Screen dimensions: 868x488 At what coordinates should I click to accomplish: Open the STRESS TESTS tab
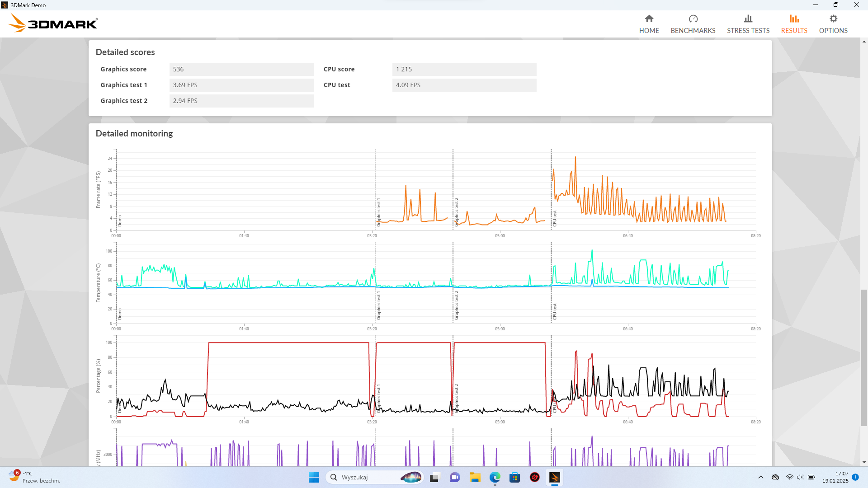[x=748, y=24]
